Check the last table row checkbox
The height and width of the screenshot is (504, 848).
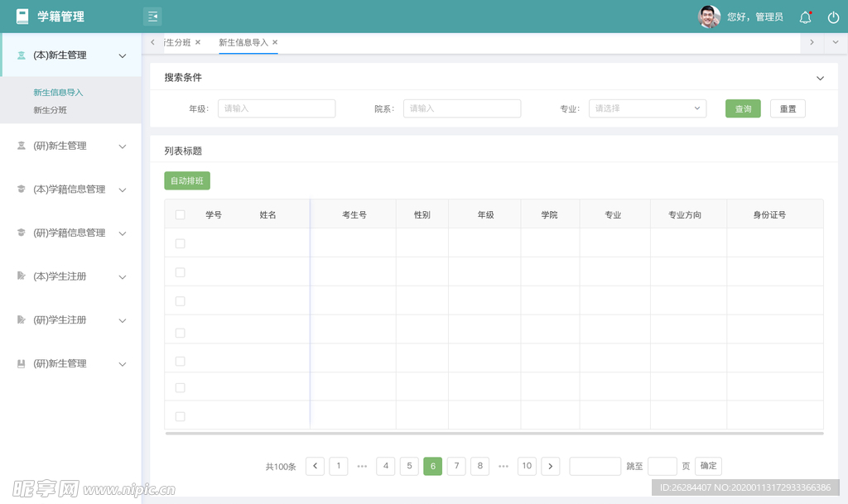tap(181, 416)
